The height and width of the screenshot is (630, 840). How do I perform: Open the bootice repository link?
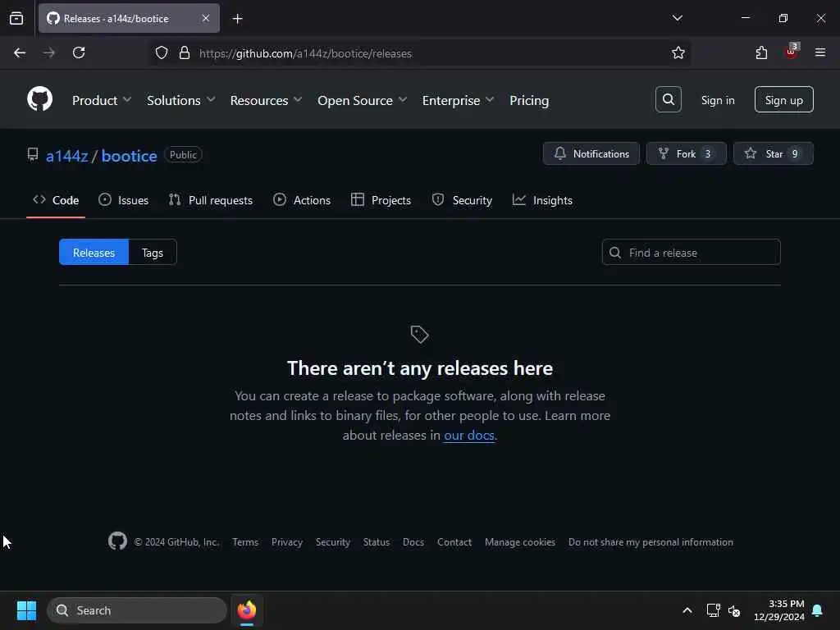tap(129, 156)
